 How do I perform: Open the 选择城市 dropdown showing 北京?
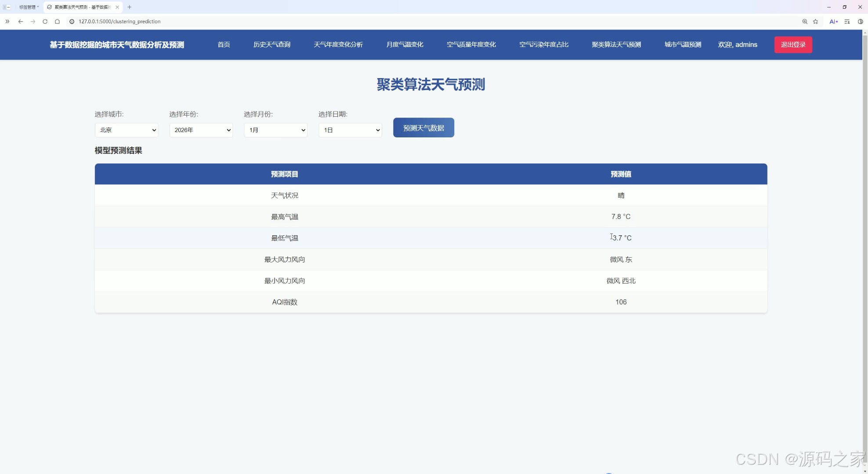127,130
